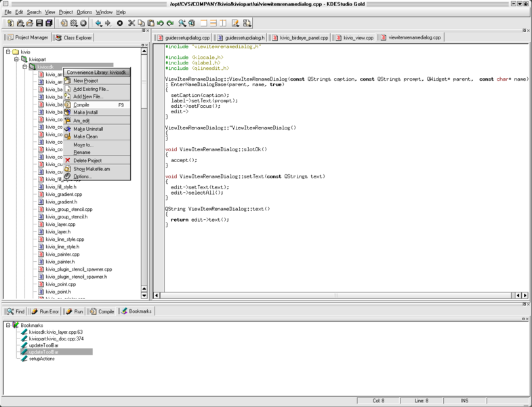Select the setupActions bookmark
The width and height of the screenshot is (532, 407).
coord(41,359)
